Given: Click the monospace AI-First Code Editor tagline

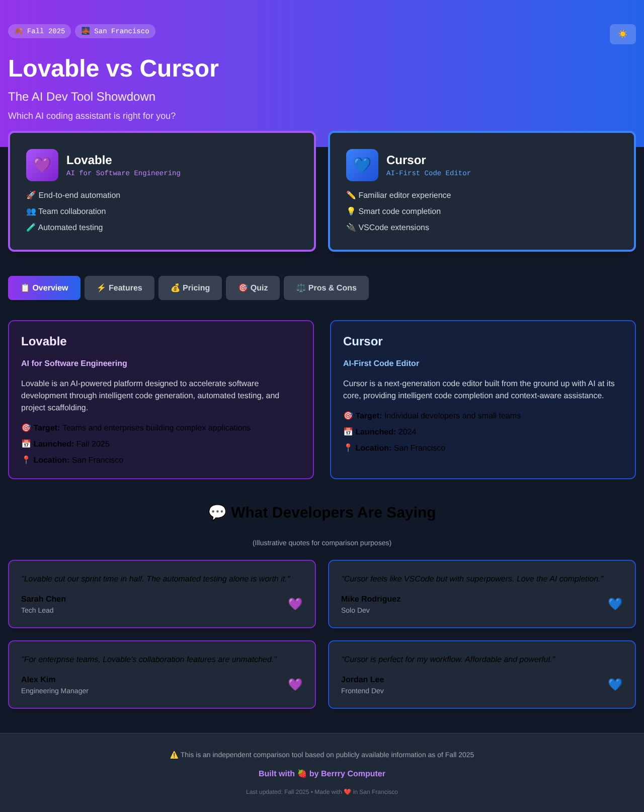Looking at the screenshot, I should (429, 173).
